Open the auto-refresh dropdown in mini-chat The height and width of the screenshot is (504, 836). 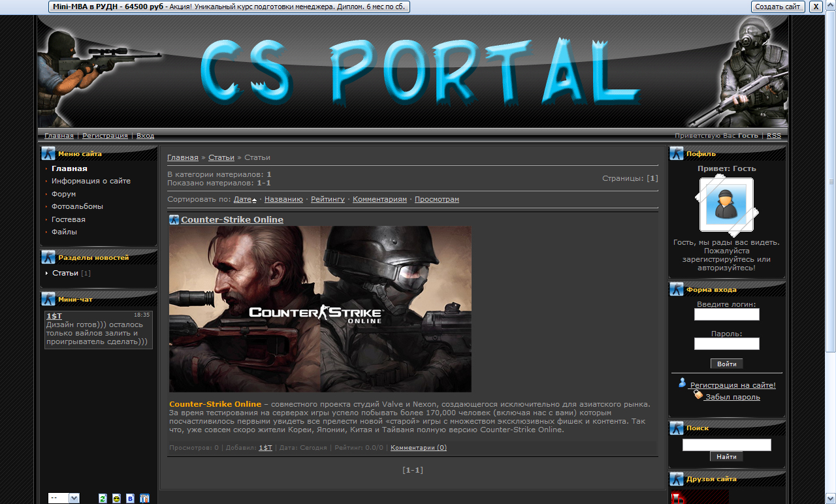pyautogui.click(x=64, y=498)
